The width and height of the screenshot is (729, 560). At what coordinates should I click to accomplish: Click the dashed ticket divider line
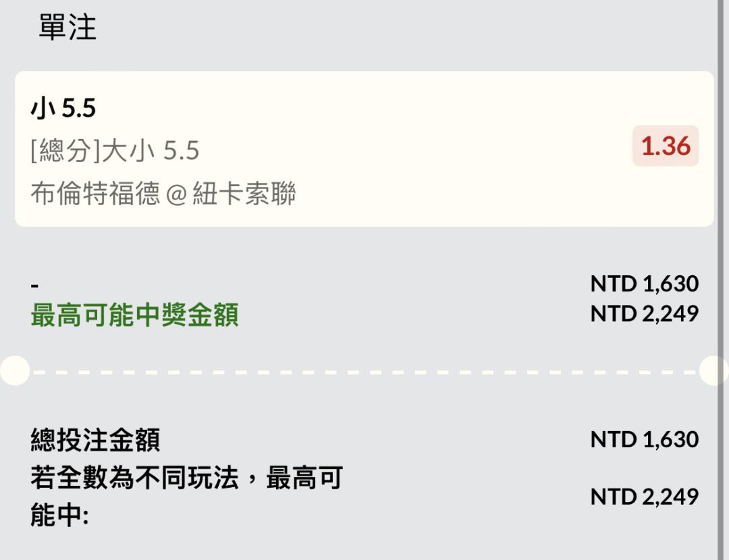[x=364, y=371]
